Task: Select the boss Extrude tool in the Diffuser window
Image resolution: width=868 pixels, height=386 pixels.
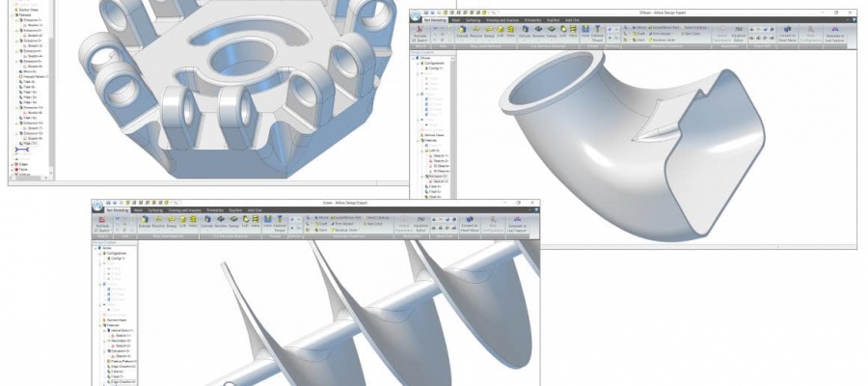Action: point(462,35)
